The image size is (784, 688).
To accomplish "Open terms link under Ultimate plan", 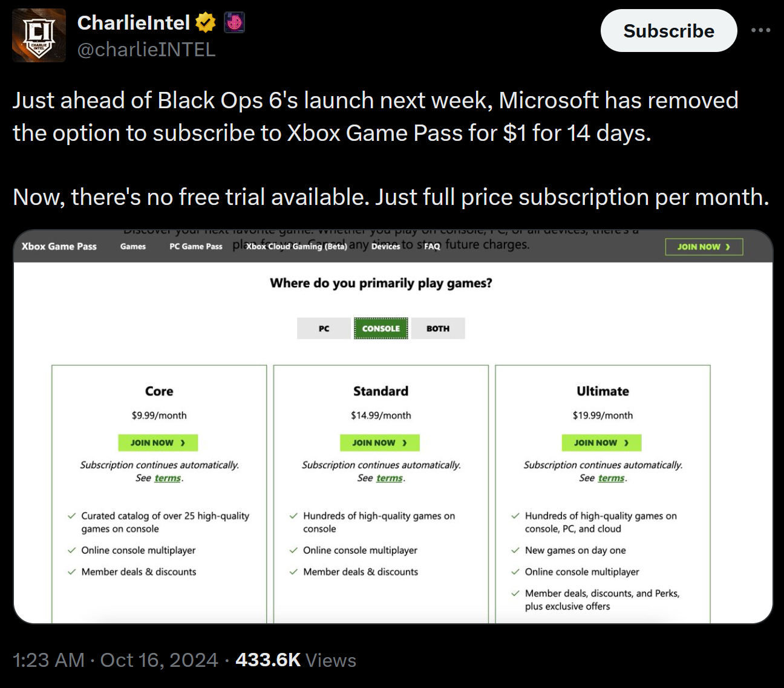I will pos(611,478).
